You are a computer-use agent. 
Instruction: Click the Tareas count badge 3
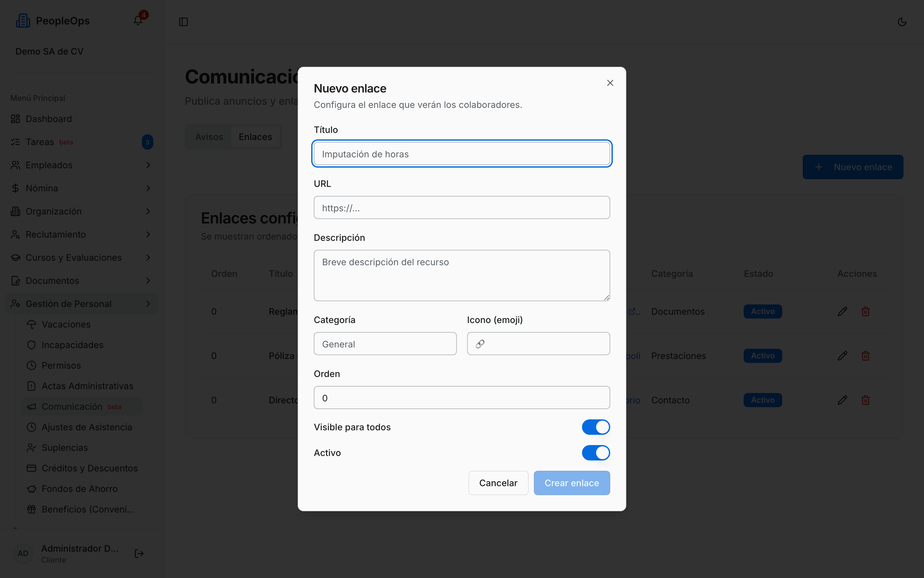(147, 142)
